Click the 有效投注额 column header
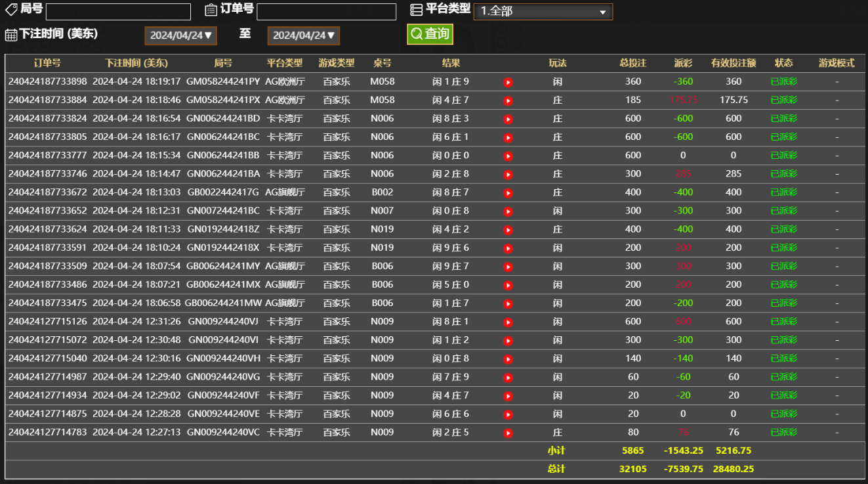The width and height of the screenshot is (868, 484). click(x=734, y=63)
